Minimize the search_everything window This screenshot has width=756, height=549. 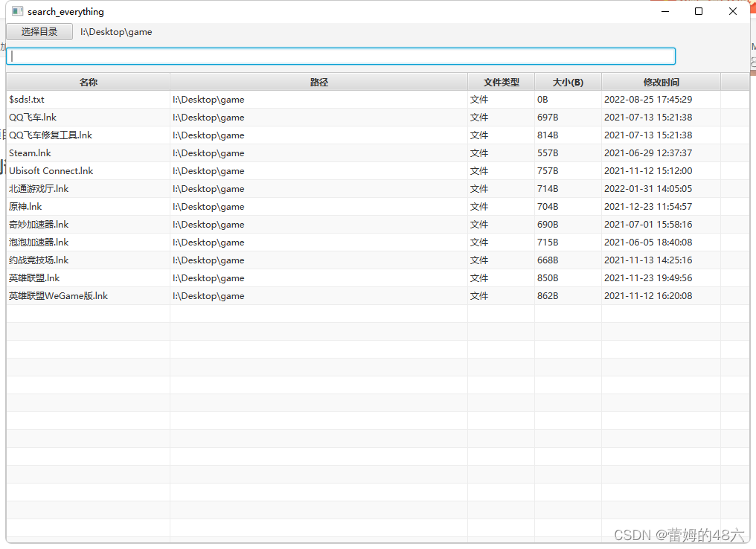click(665, 11)
